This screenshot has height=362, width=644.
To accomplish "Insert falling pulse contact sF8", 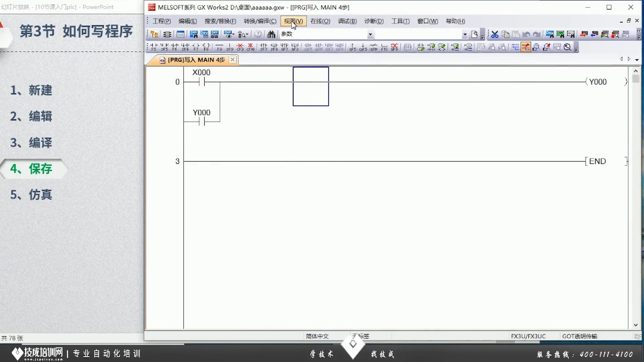I will coord(274,47).
